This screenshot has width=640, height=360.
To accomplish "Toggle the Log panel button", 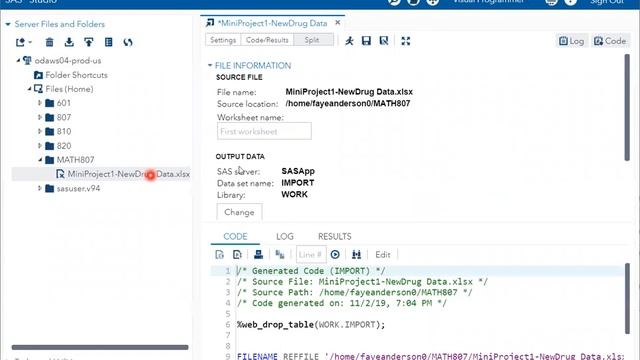I will coord(571,41).
